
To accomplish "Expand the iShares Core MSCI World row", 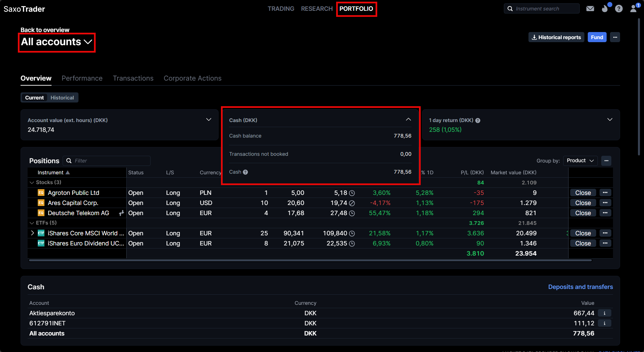I will point(32,233).
